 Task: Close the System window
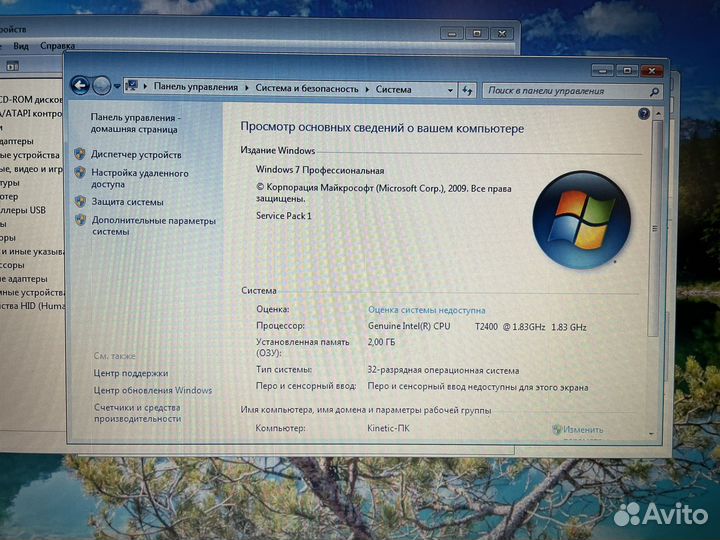(652, 71)
